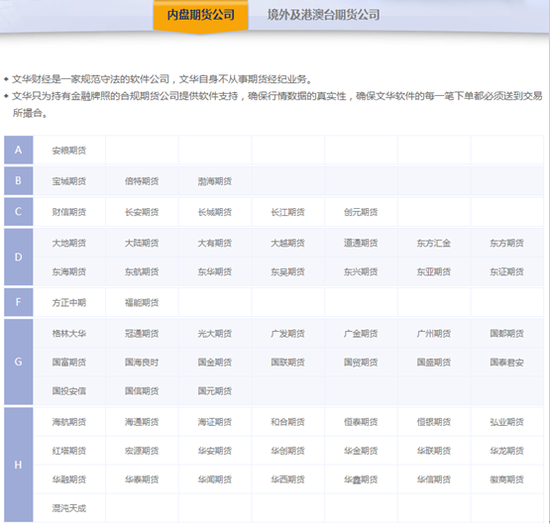Select 华泰期货 from the H section
The width and height of the screenshot is (550, 524).
pyautogui.click(x=142, y=479)
